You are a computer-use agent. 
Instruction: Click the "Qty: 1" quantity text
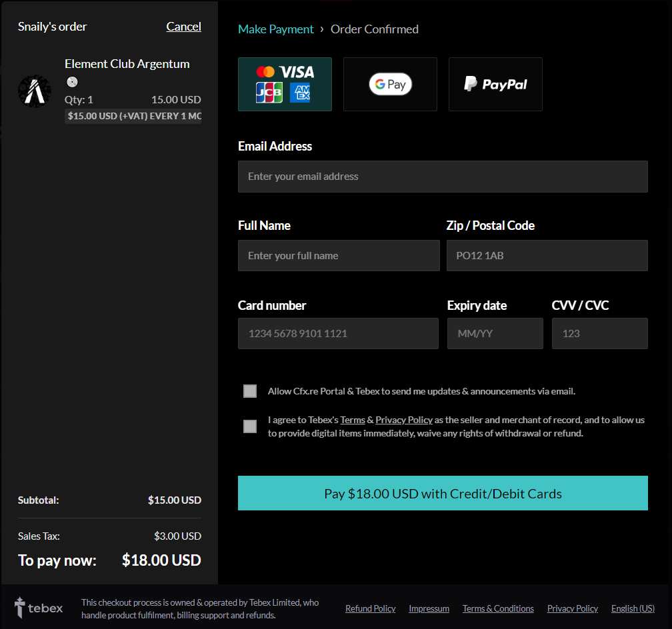point(79,100)
